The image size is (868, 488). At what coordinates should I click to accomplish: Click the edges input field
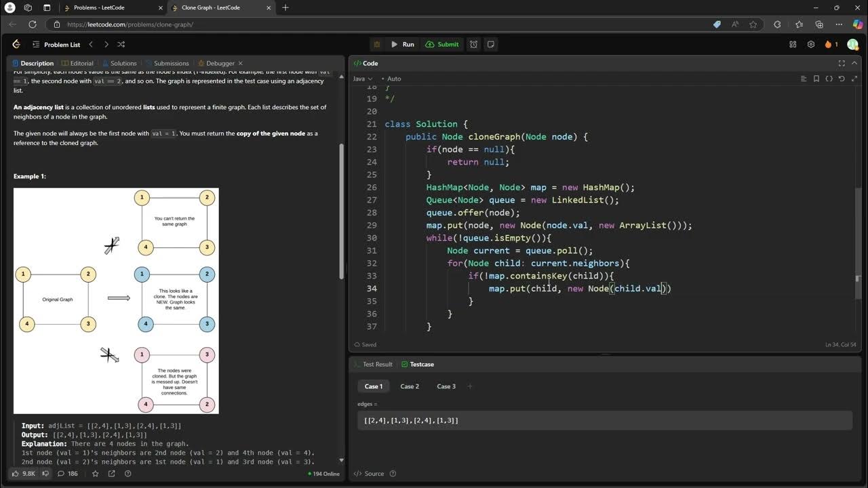tap(605, 420)
